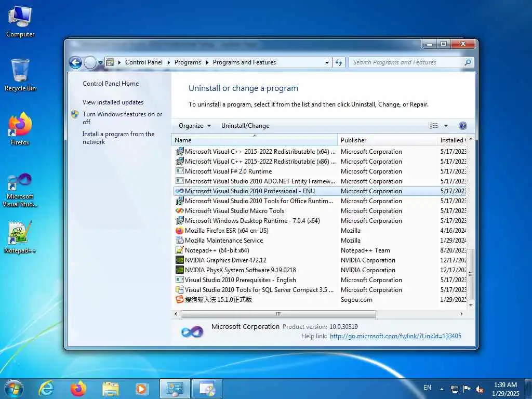This screenshot has width=532, height=399.
Task: Select Visual Studio 2010 ADO.NET Entity Framework row
Action: point(320,181)
